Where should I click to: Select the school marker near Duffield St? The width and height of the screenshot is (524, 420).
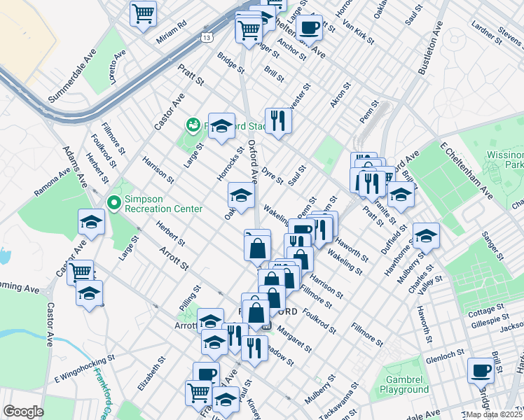(400, 195)
